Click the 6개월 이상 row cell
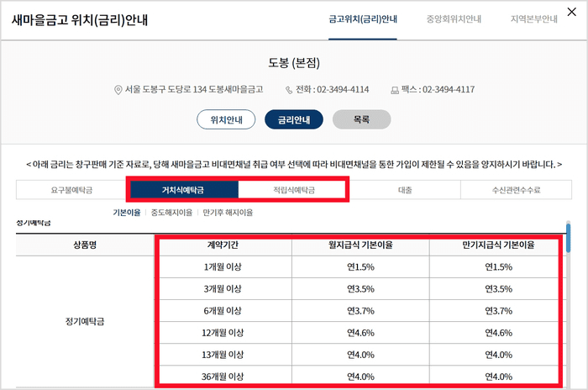The image size is (588, 390). tap(223, 311)
